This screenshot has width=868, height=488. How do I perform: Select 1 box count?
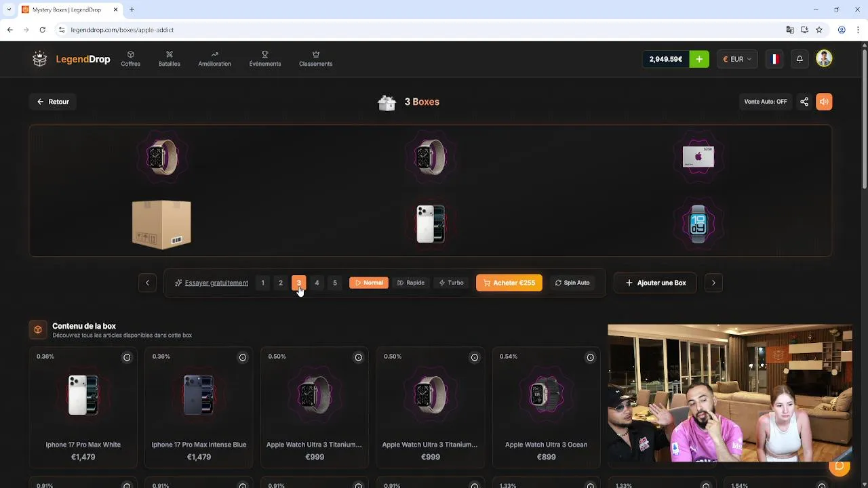click(262, 283)
